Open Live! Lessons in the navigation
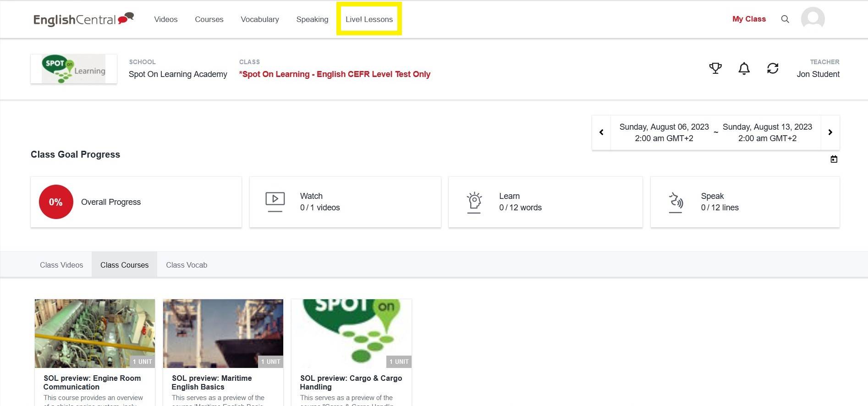Viewport: 868px width, 406px height. [369, 19]
